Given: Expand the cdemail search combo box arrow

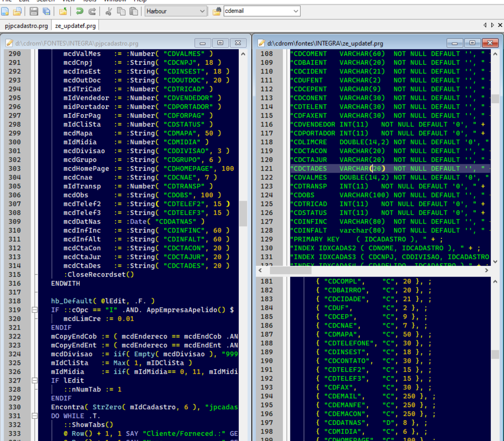Looking at the screenshot, I should (295, 11).
